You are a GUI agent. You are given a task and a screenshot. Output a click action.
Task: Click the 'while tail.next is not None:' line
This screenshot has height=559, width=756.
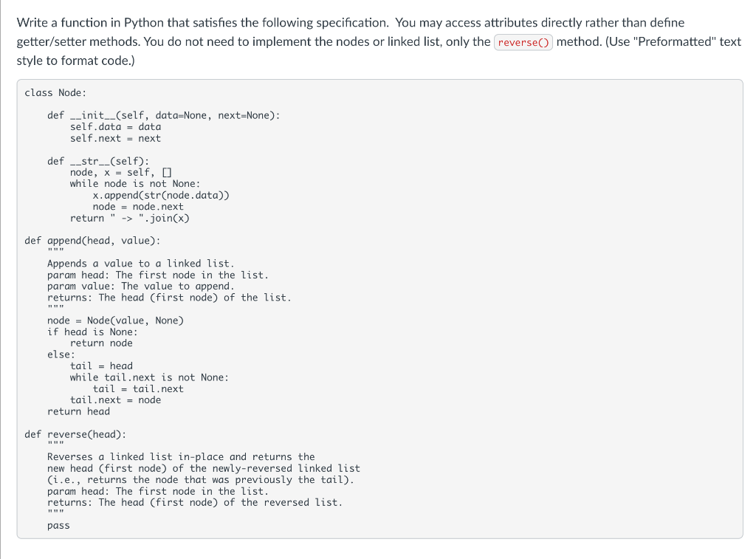[x=149, y=377]
